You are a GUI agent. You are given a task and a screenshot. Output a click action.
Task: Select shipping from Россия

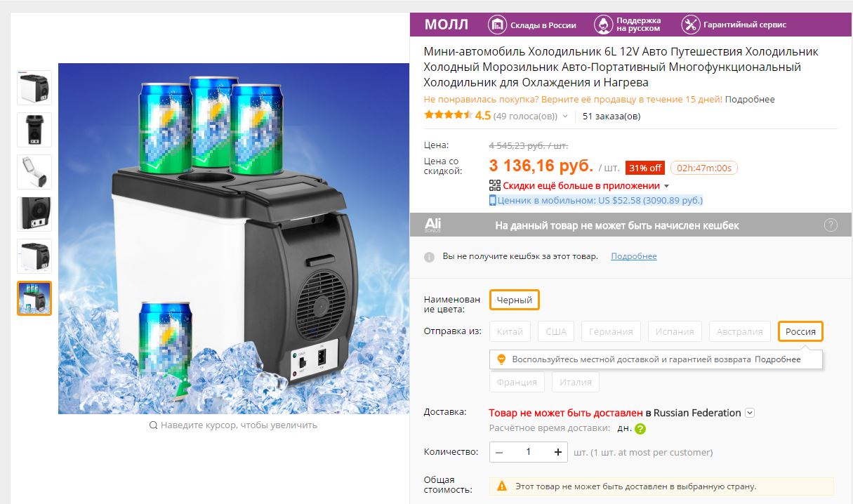point(800,331)
